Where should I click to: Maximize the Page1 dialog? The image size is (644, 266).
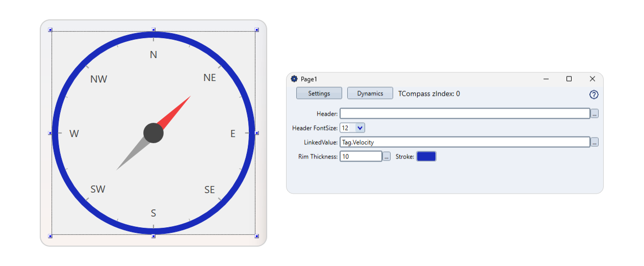point(569,79)
